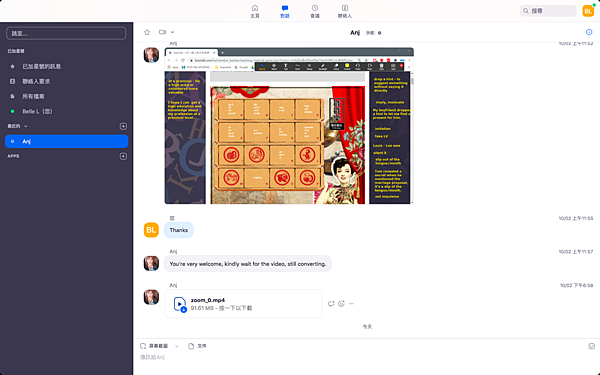This screenshot has height=375, width=600.
Task: Start a video meeting with Anj
Action: click(x=163, y=33)
